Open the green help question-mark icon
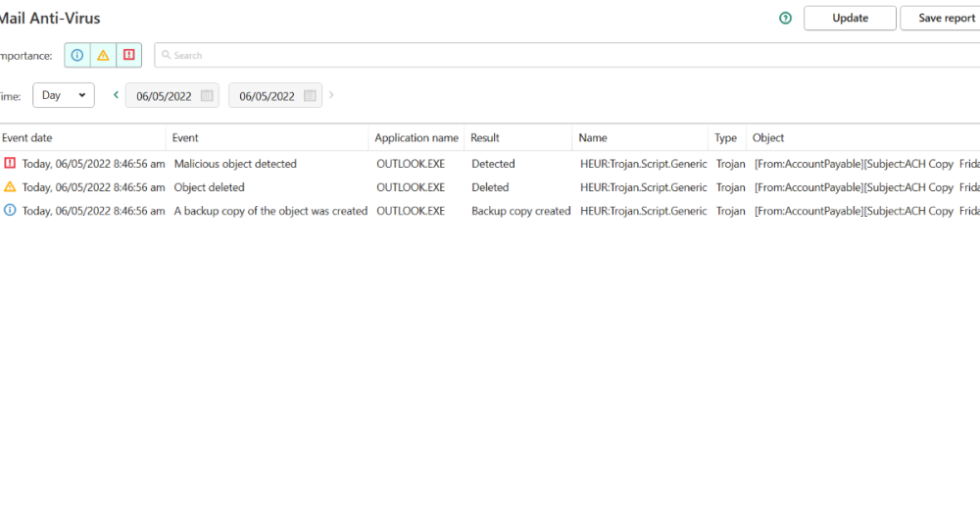Viewport: 980px width, 511px height. [x=785, y=18]
